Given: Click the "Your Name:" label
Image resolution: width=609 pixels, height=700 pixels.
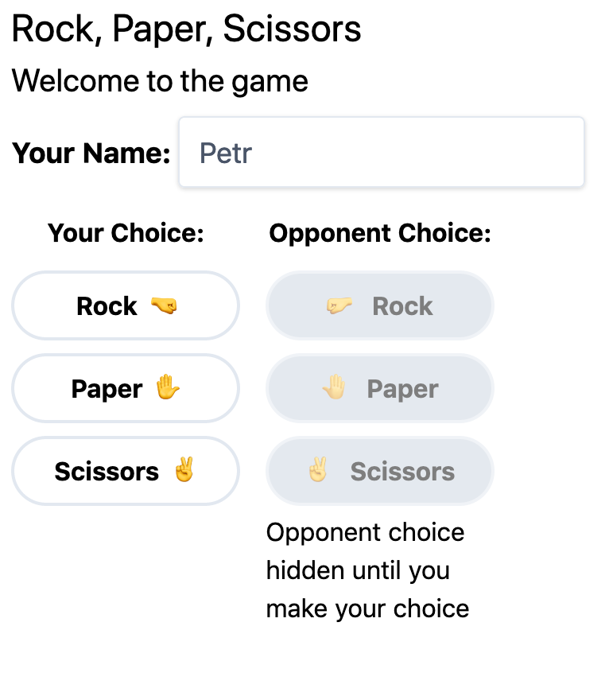Looking at the screenshot, I should (91, 153).
